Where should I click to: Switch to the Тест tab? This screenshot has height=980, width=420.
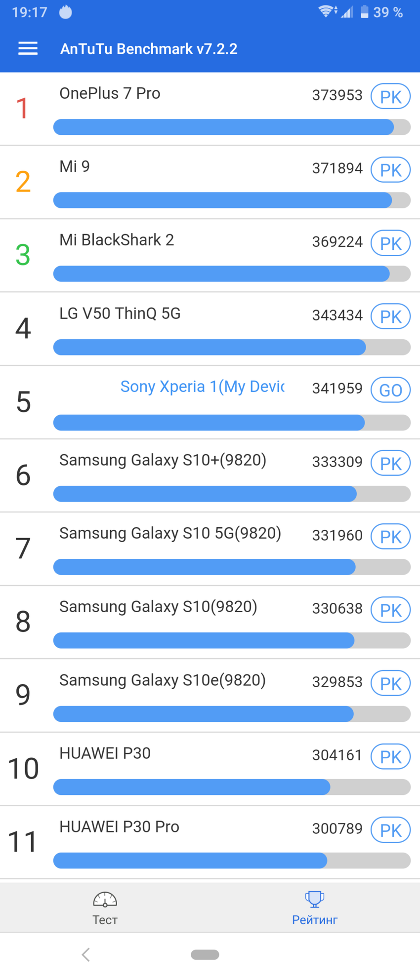pyautogui.click(x=105, y=919)
